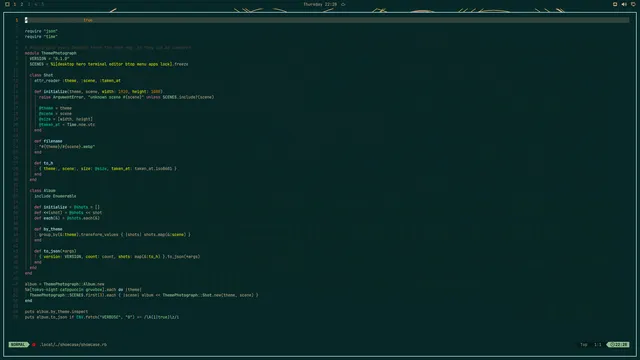The height and width of the screenshot is (360, 640).
Task: Switch to workspace 5 in top bar
Action: coord(42,4)
